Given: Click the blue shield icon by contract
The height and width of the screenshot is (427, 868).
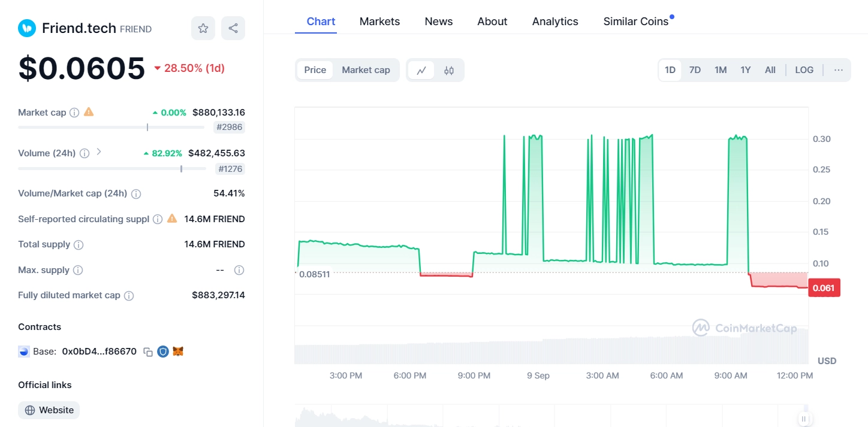Looking at the screenshot, I should [x=163, y=352].
